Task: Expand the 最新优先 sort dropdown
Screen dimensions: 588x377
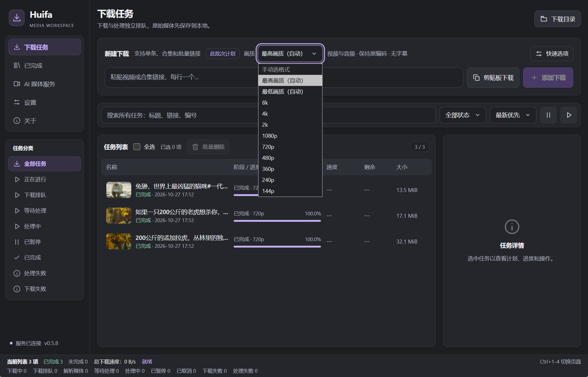Action: click(x=513, y=115)
